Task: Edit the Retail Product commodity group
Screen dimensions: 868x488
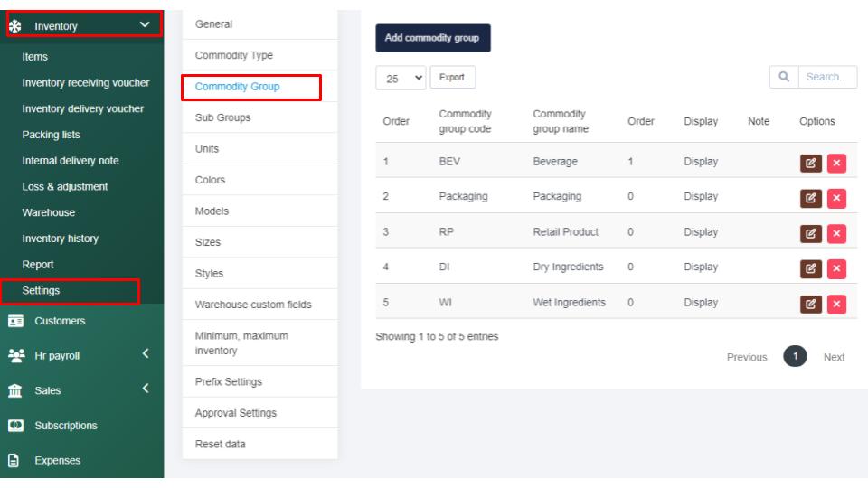Action: point(808,232)
